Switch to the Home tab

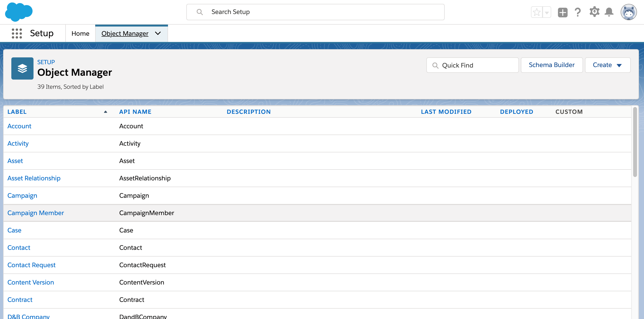pos(80,33)
